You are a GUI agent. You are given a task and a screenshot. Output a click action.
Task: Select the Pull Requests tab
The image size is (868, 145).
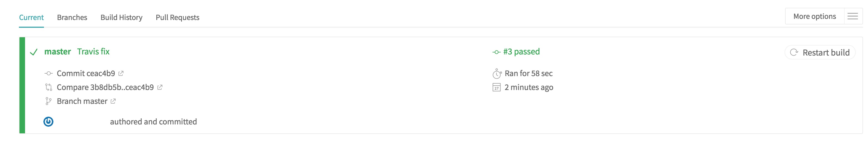click(177, 17)
